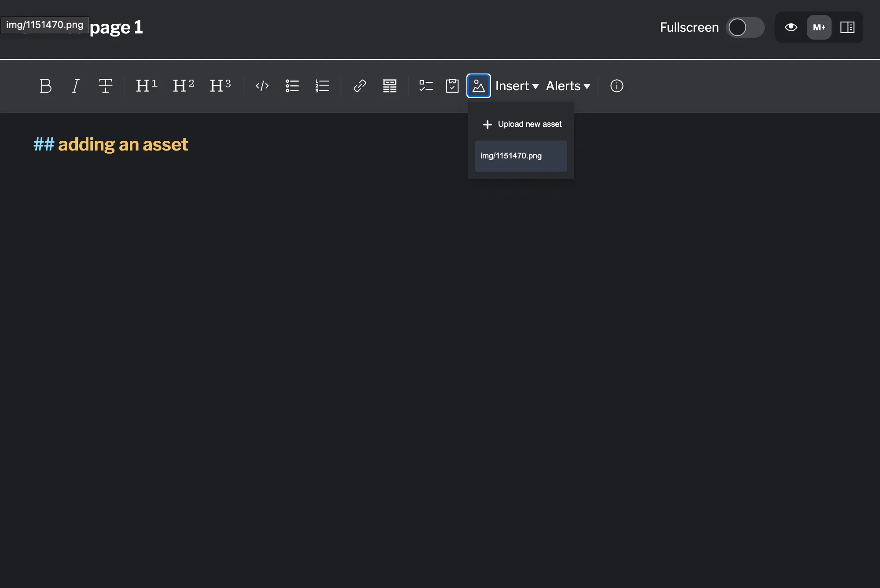
Task: Select img/1151470.png from the asset dropdown
Action: point(521,156)
